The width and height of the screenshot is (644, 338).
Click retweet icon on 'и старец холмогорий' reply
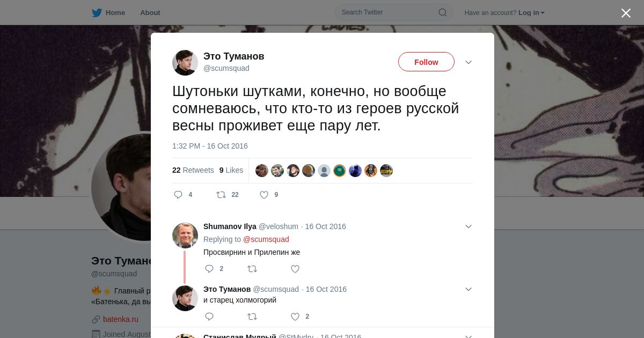coord(252,317)
